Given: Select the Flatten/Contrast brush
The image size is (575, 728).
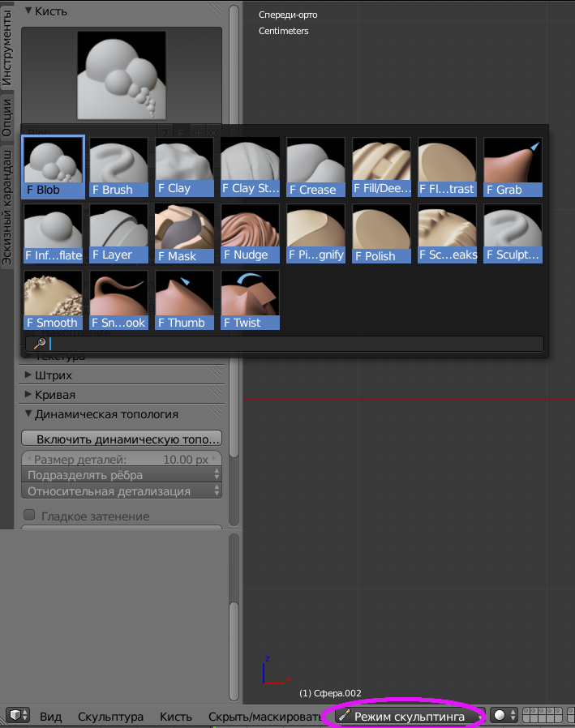Looking at the screenshot, I should pyautogui.click(x=448, y=167).
